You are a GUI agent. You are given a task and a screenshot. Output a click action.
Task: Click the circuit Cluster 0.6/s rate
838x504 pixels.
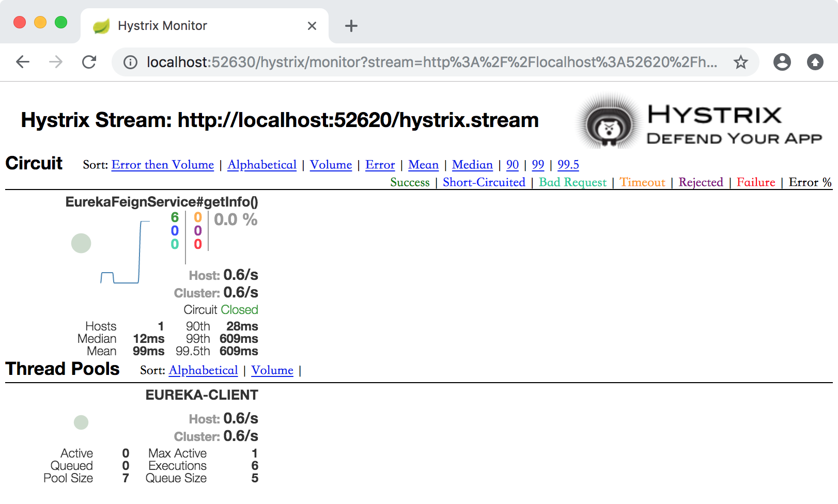point(216,292)
